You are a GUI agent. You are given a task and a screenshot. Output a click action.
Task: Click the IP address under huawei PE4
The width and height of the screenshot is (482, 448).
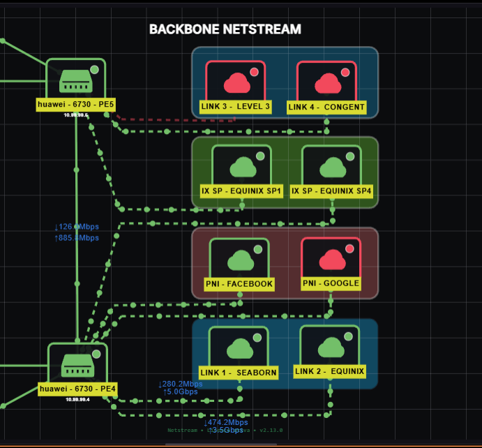tap(77, 400)
